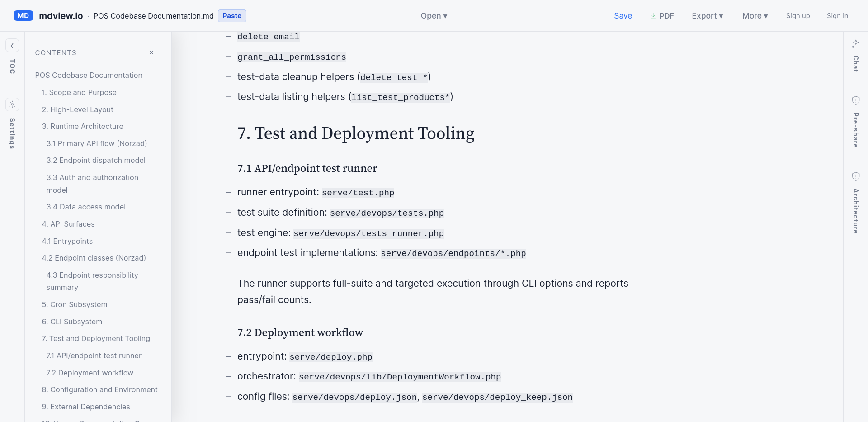
Task: Click the serve/devops/deploy.json code snippet
Action: (355, 397)
